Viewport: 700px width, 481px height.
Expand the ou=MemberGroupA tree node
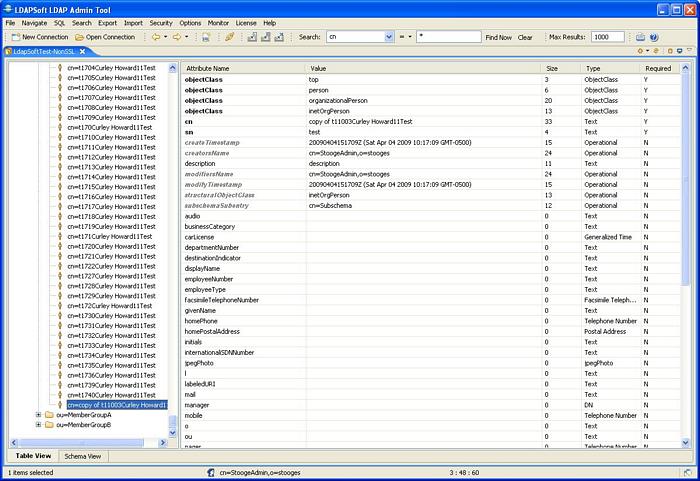[x=38, y=415]
